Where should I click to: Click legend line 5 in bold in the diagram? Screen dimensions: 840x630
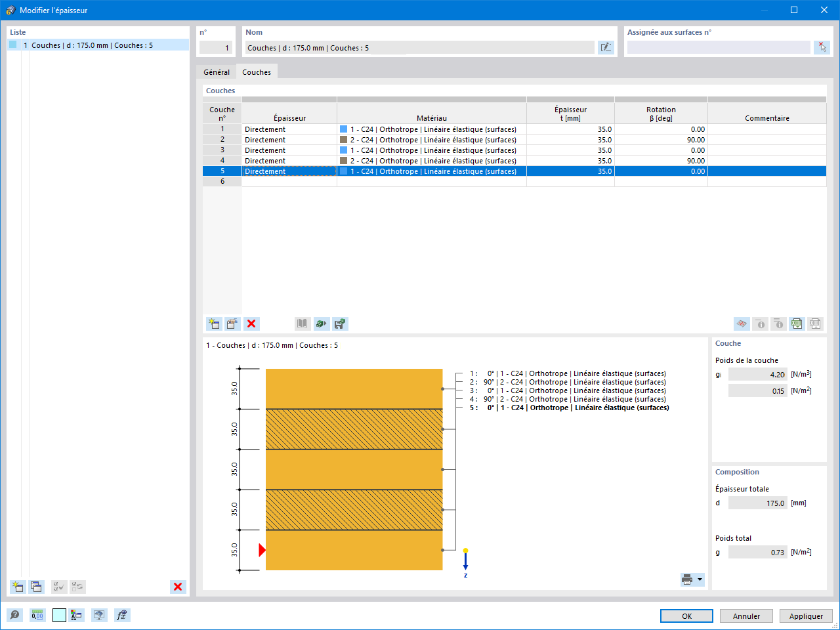pyautogui.click(x=570, y=408)
